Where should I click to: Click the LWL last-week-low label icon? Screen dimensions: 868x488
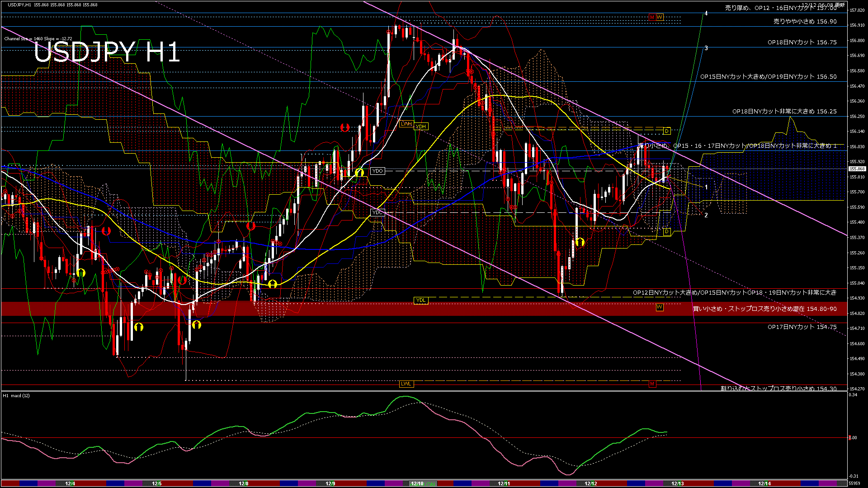pos(406,383)
